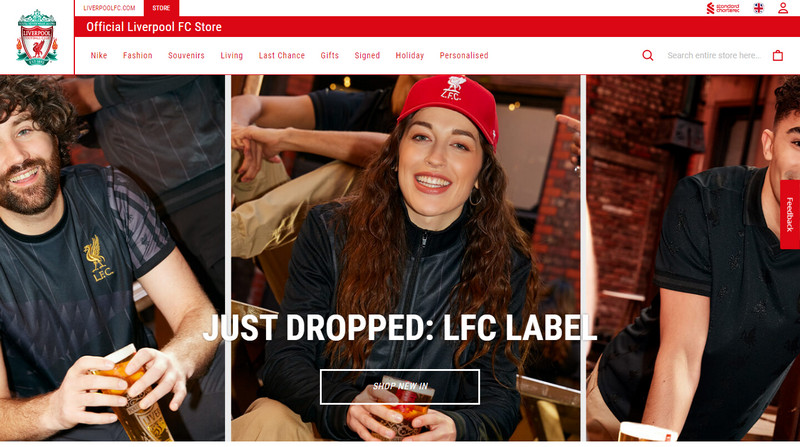
Task: Click the Liverpool FC crest logo
Action: [x=37, y=37]
